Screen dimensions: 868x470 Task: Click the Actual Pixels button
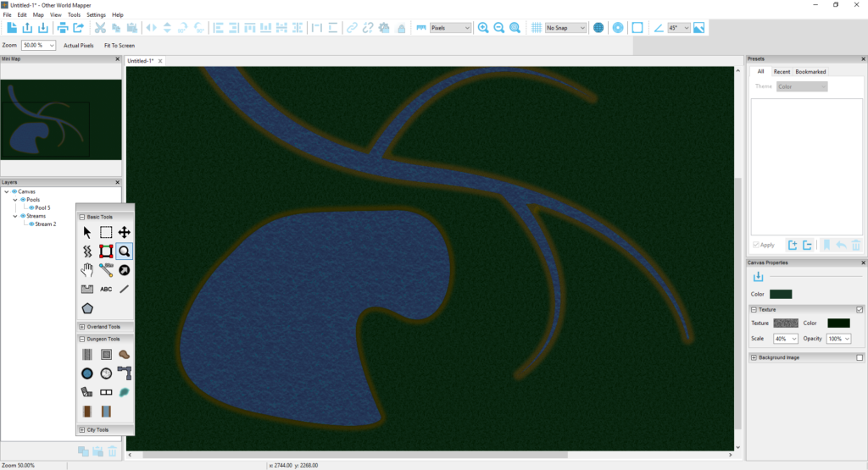[79, 45]
